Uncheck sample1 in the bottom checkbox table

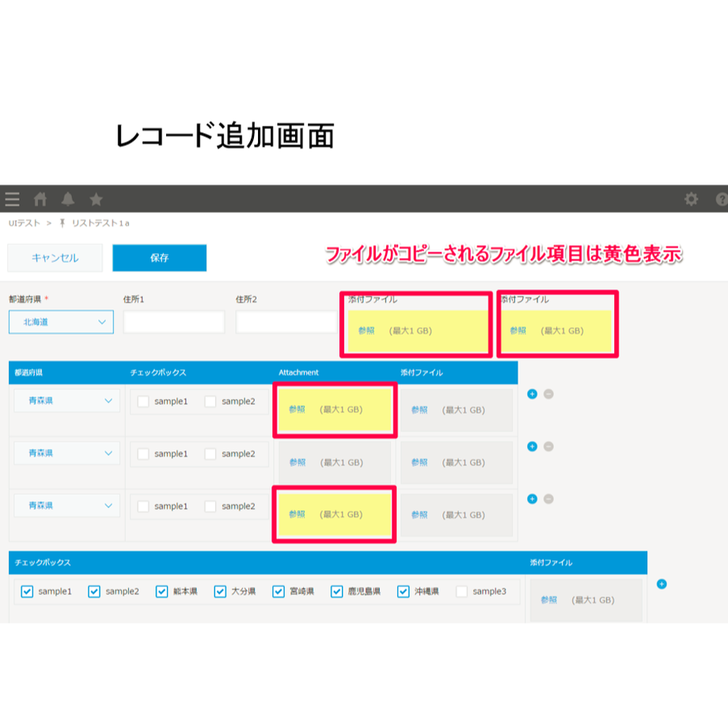27,592
